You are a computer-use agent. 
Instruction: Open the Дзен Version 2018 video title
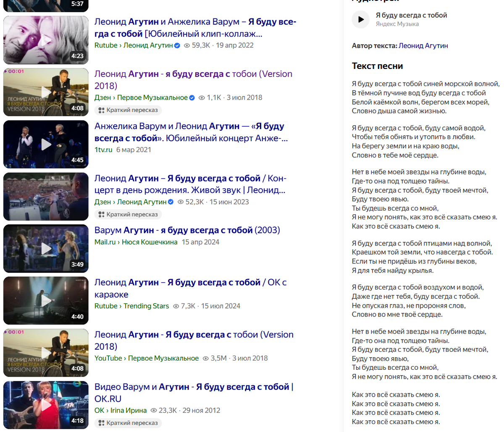[193, 80]
